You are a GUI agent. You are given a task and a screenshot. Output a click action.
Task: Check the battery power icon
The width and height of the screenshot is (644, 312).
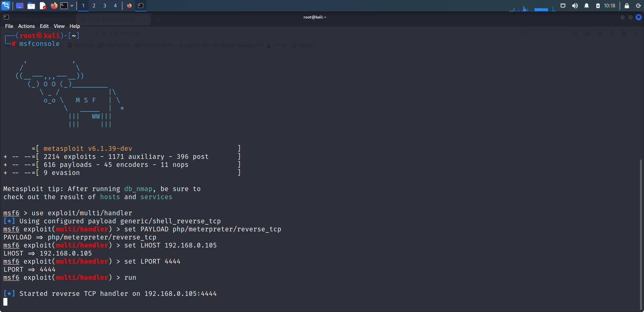click(598, 6)
